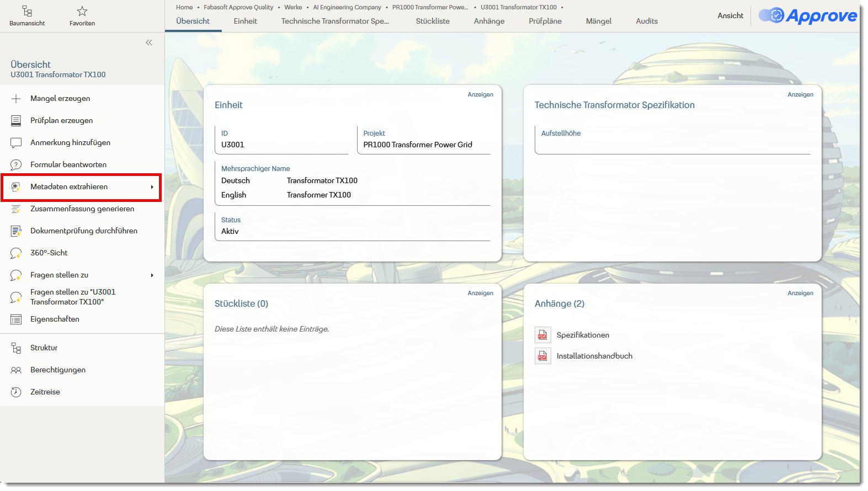This screenshot has width=868, height=491.
Task: Open the Anhänge tab
Action: [489, 21]
